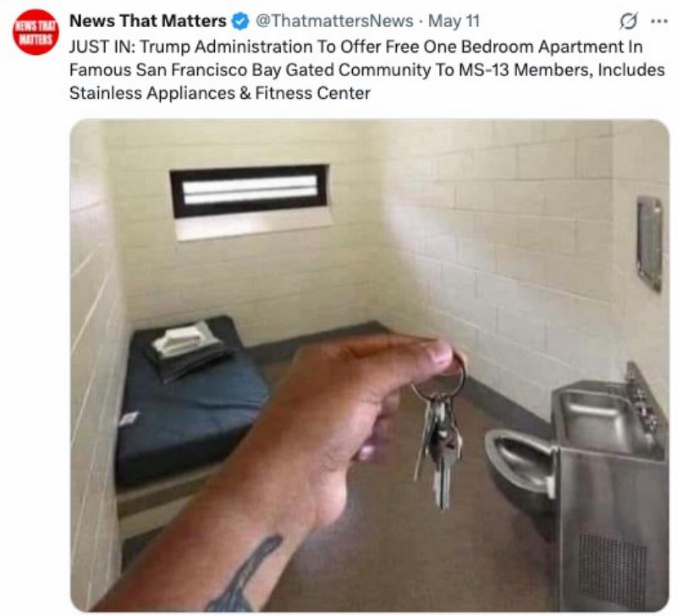Visit the News That Matters display name

[x=147, y=20]
